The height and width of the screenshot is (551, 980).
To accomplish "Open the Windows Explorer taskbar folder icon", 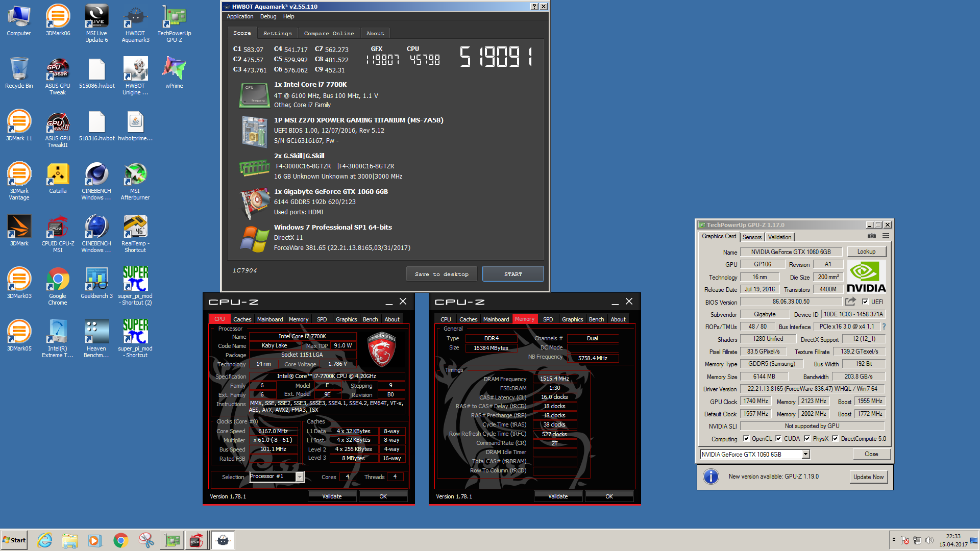I will pos(70,540).
